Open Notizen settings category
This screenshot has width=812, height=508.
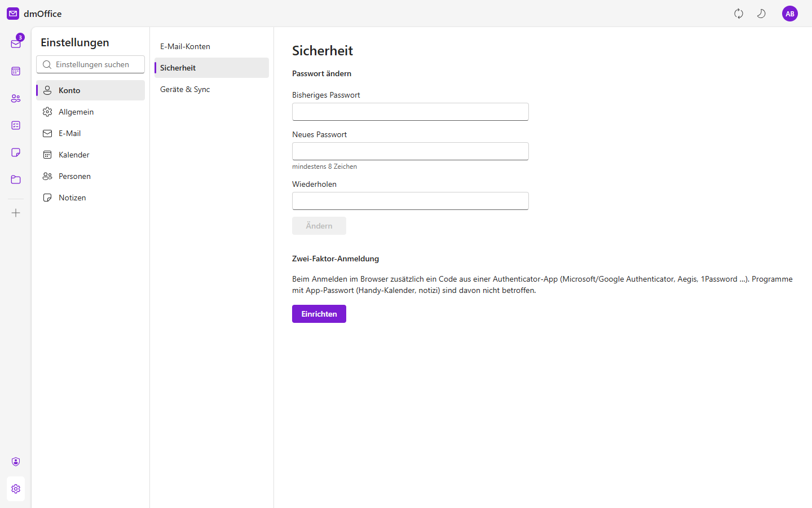[90, 198]
